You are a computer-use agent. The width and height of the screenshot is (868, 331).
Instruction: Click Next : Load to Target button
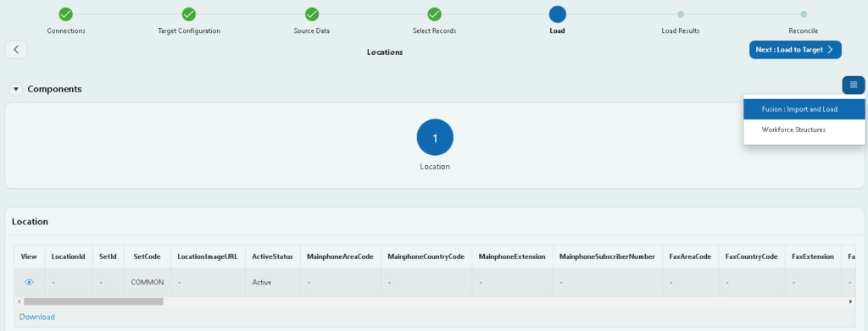pyautogui.click(x=795, y=50)
